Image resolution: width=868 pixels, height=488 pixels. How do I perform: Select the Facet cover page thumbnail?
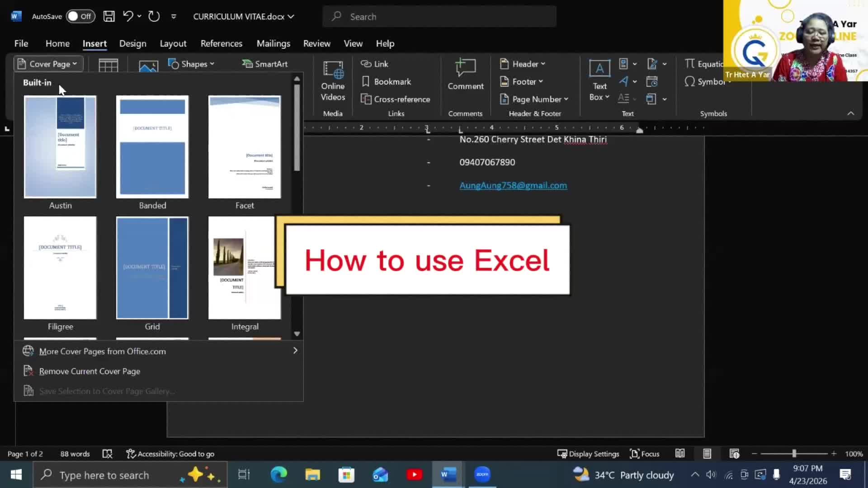pos(245,147)
